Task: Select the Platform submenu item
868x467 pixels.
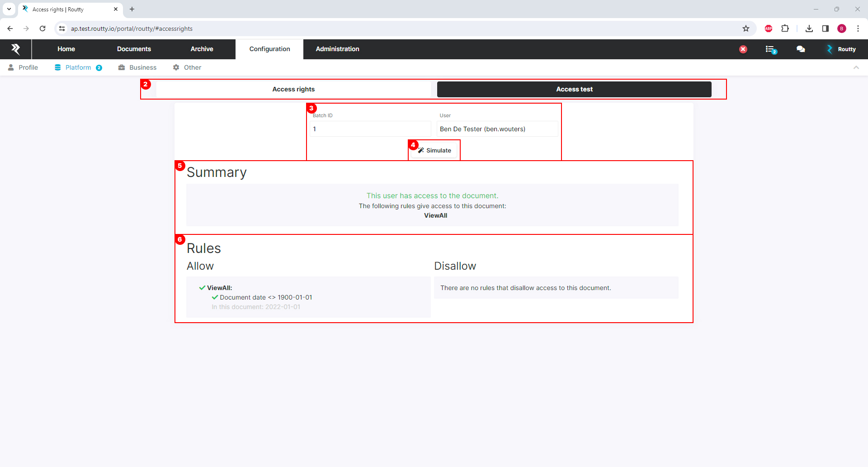Action: point(78,67)
